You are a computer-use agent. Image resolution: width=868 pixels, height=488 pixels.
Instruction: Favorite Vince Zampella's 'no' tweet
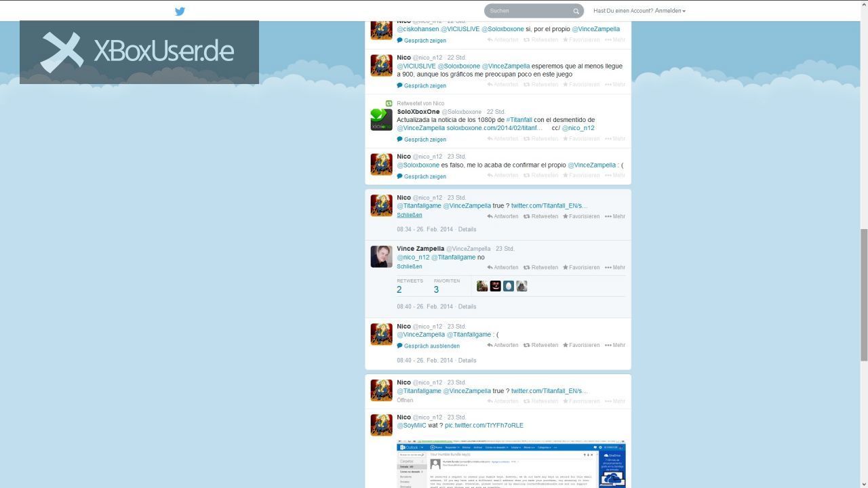581,267
